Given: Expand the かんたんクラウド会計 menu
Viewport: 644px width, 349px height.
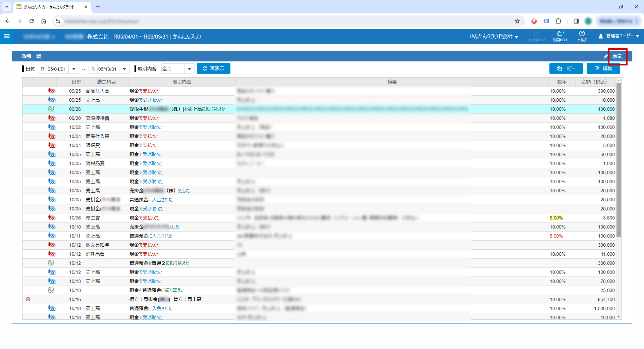Looking at the screenshot, I should (493, 36).
